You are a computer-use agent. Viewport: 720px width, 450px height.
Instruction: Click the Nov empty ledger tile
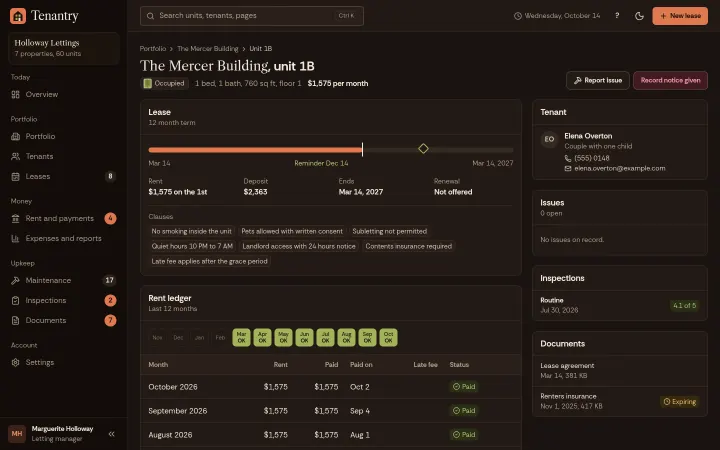click(x=158, y=338)
